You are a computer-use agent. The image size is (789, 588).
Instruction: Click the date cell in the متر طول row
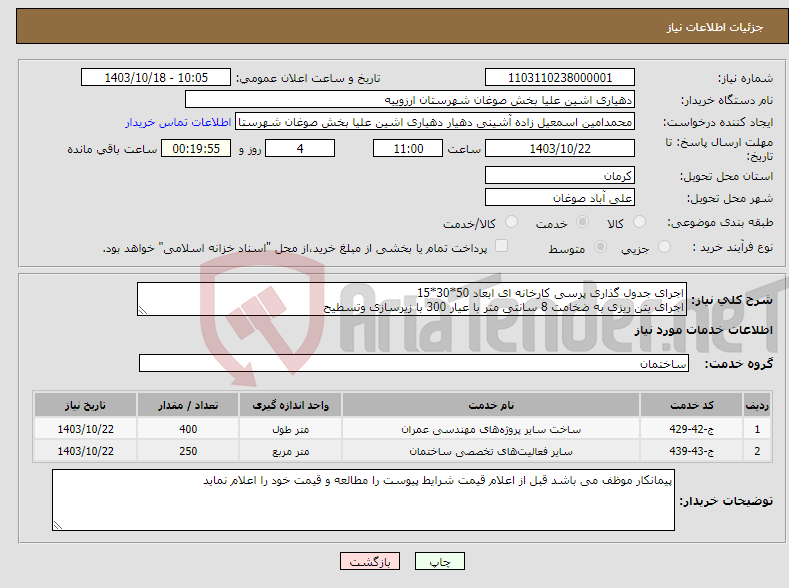point(85,429)
